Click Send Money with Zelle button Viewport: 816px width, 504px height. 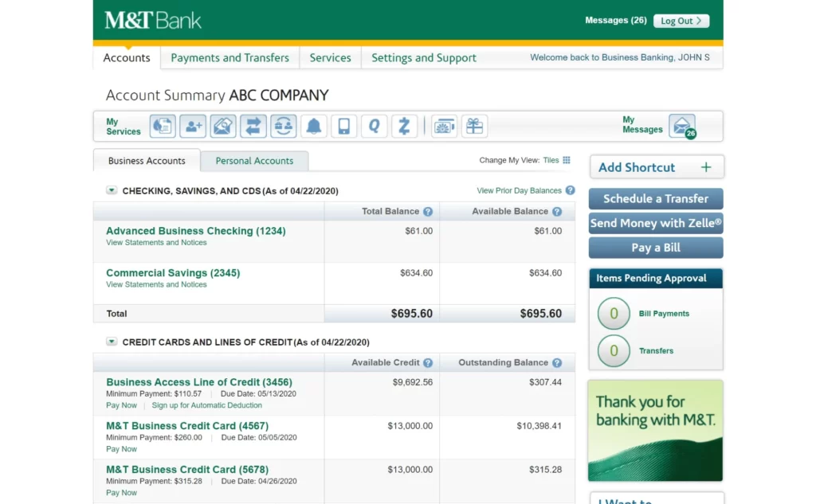click(656, 223)
